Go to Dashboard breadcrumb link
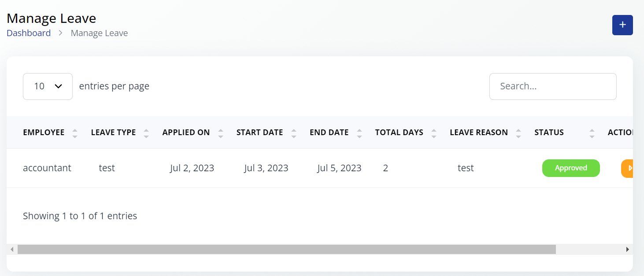 click(x=29, y=33)
